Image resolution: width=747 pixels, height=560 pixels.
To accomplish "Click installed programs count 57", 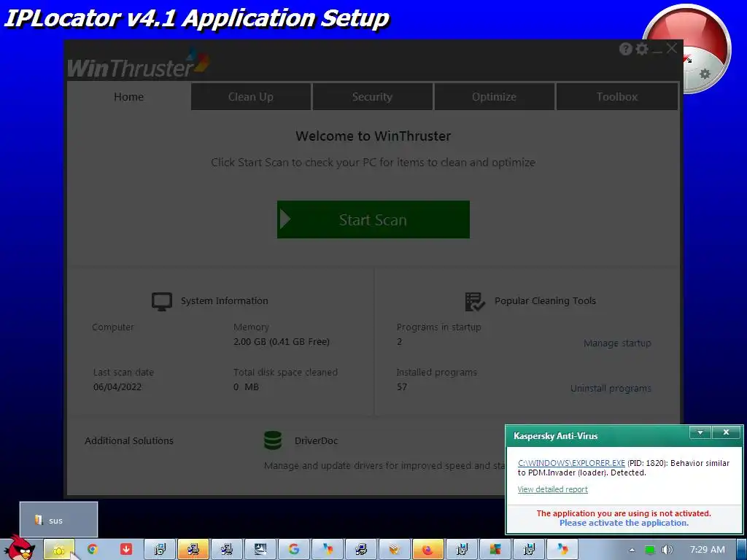I will pyautogui.click(x=402, y=386).
